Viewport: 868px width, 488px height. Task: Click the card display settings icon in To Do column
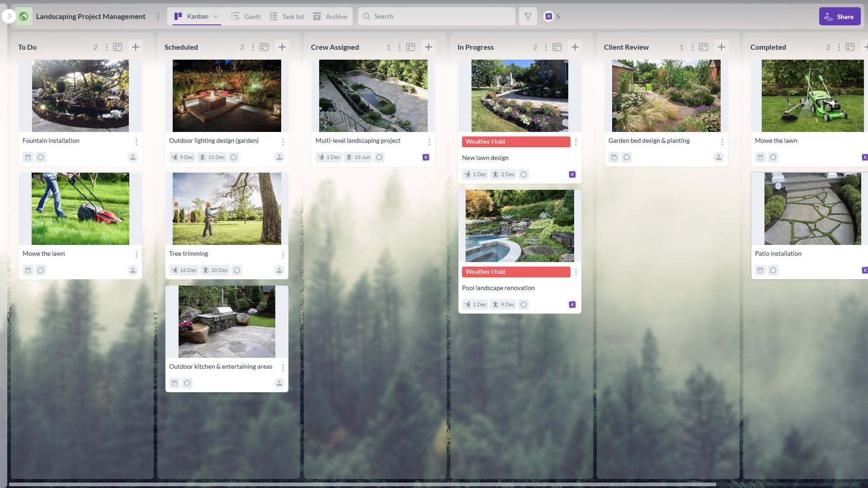coord(118,47)
